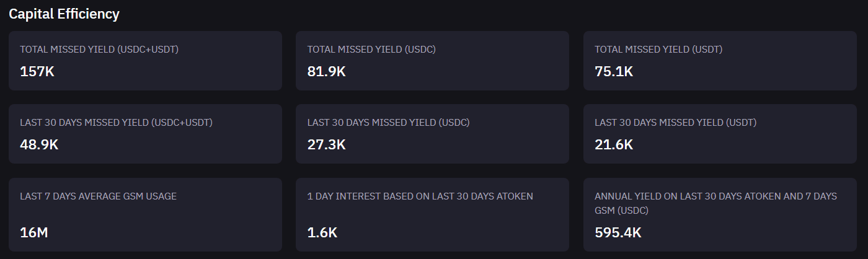Click the Total Missed Yield (USDC) label

[x=371, y=49]
